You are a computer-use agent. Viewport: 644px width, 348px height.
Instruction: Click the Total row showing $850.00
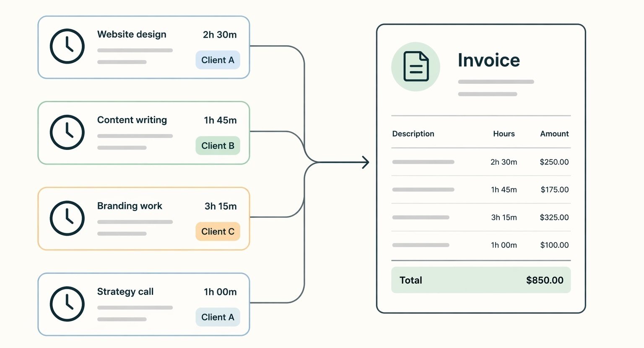480,280
